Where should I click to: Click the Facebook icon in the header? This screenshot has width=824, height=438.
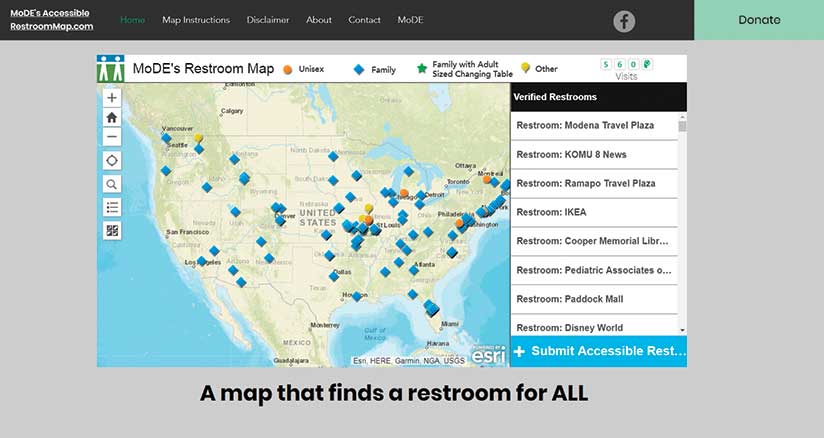click(624, 21)
